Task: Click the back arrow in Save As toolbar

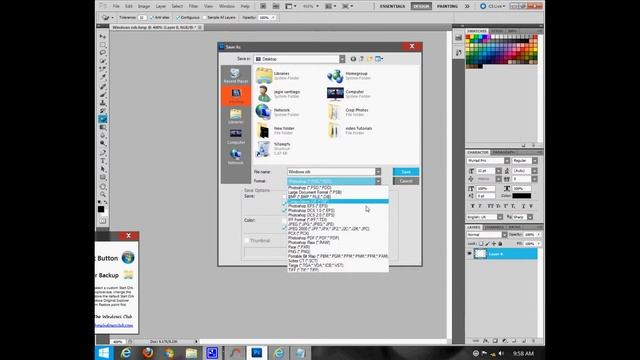Action: click(353, 59)
